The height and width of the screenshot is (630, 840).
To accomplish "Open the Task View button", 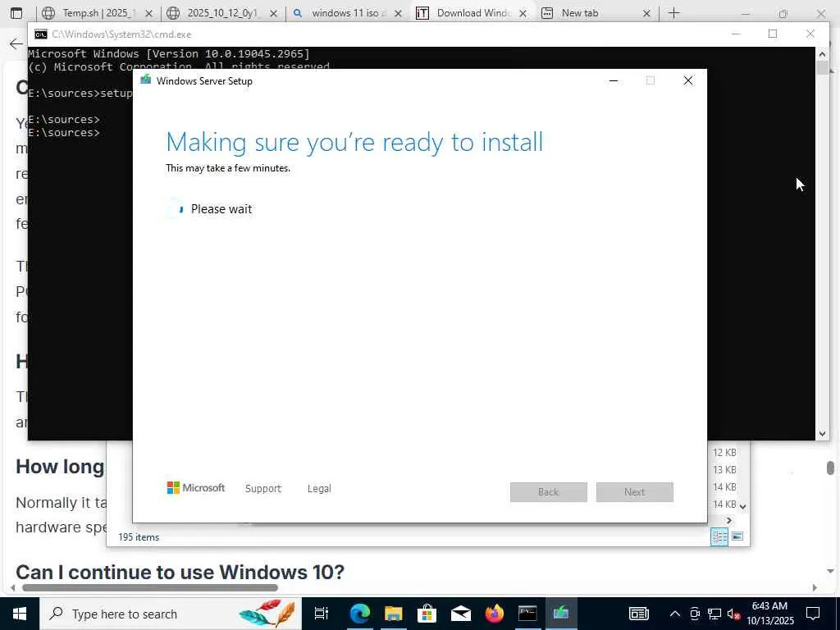I will (321, 614).
